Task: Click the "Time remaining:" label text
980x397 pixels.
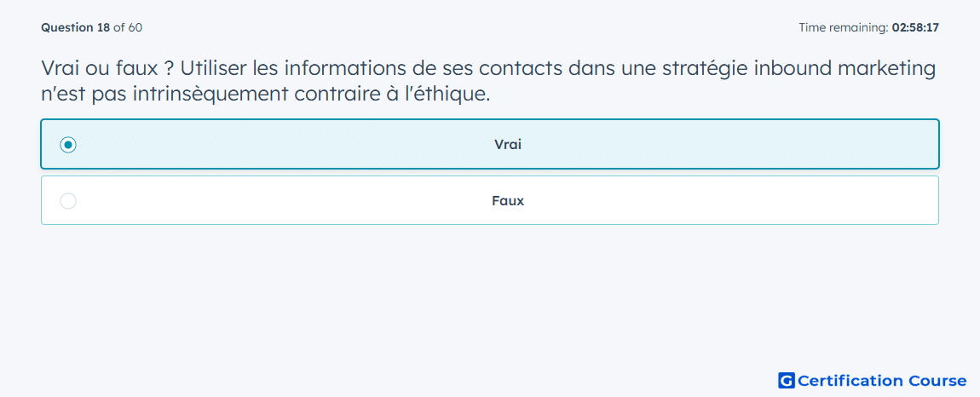Action: (x=844, y=27)
